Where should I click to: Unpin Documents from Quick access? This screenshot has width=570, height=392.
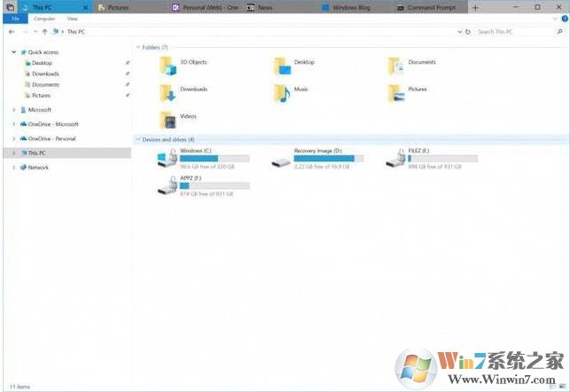[x=128, y=84]
